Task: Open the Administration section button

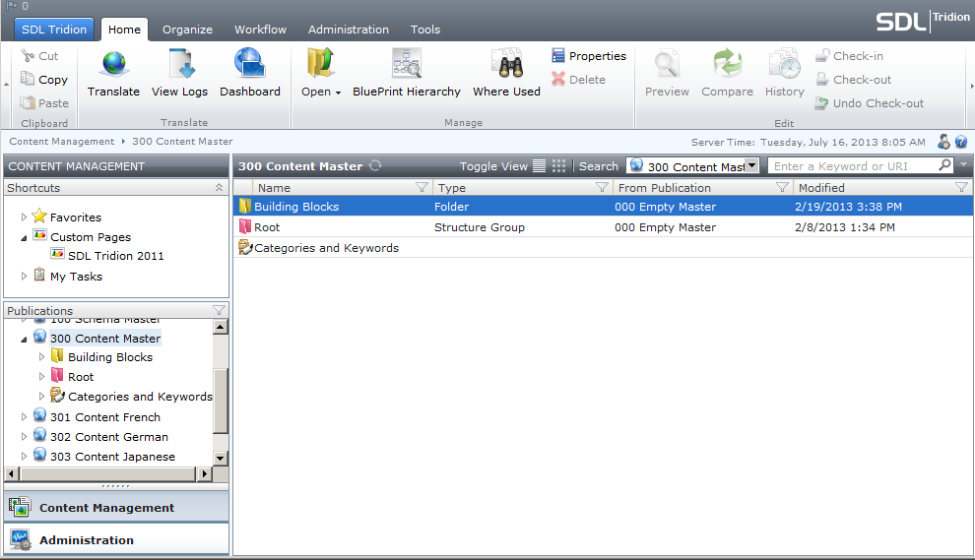Action: (116, 539)
